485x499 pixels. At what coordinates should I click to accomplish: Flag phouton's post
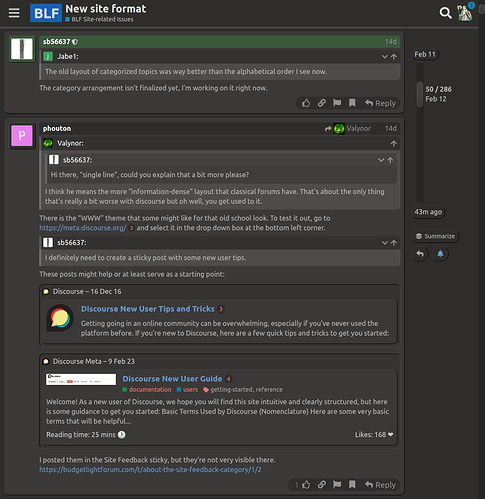pos(337,485)
